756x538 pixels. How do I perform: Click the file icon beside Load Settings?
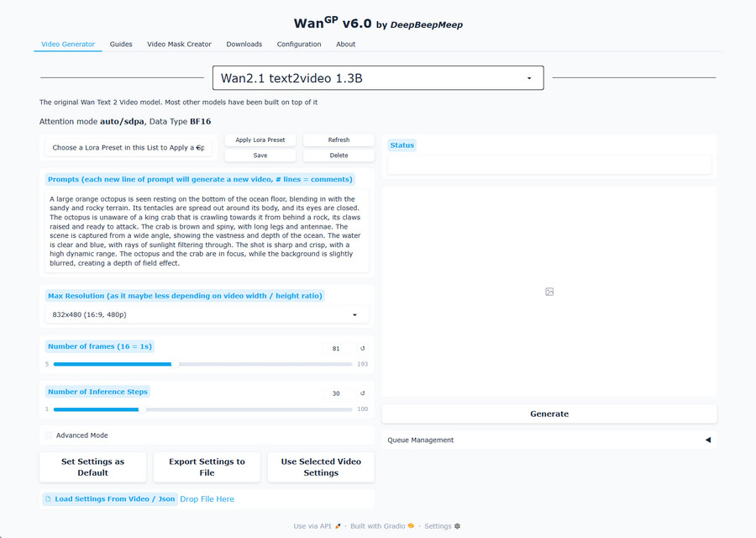tap(49, 499)
